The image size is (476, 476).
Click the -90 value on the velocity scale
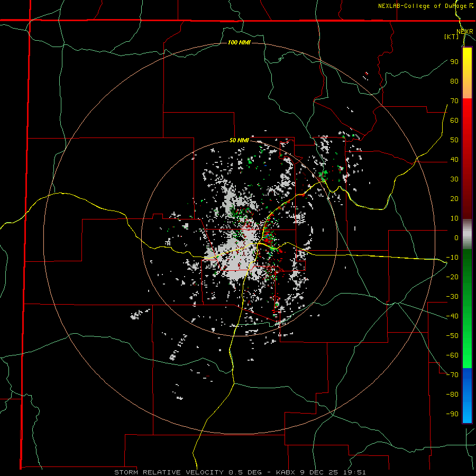pyautogui.click(x=452, y=414)
